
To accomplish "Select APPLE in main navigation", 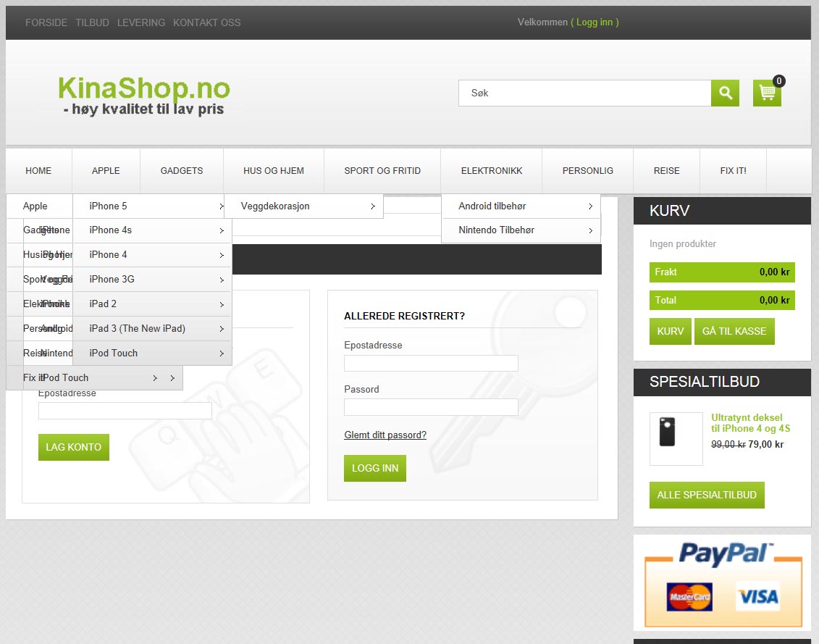I will tap(106, 171).
